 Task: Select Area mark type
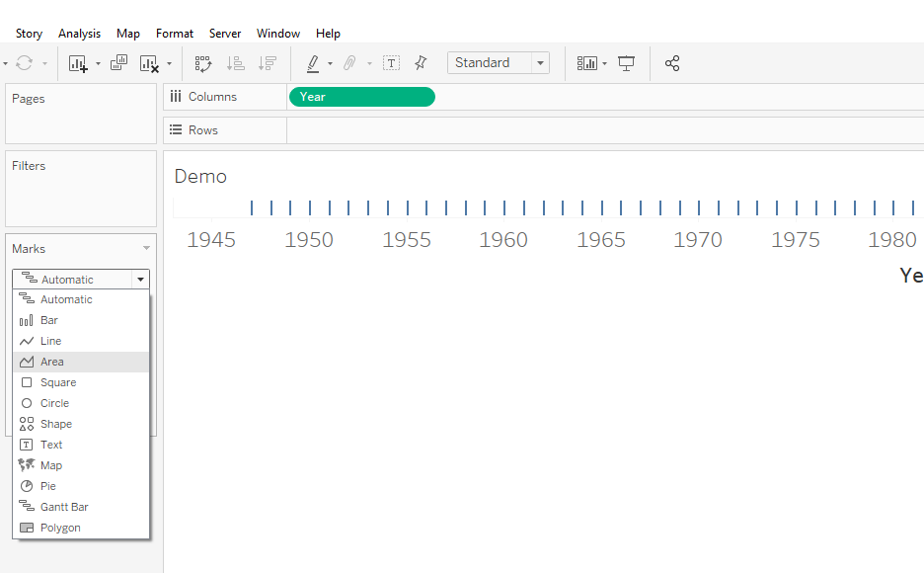[x=81, y=362]
